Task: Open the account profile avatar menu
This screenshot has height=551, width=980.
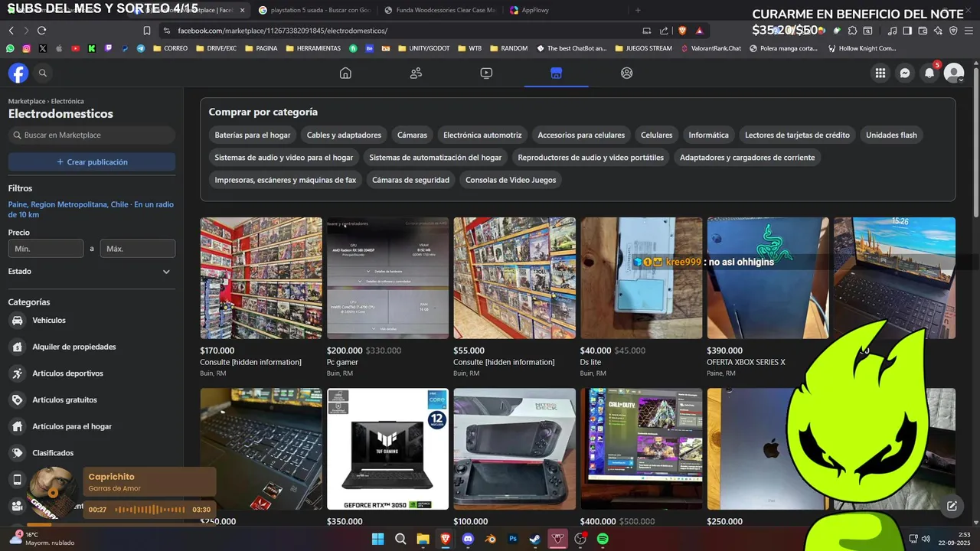Action: tap(954, 73)
